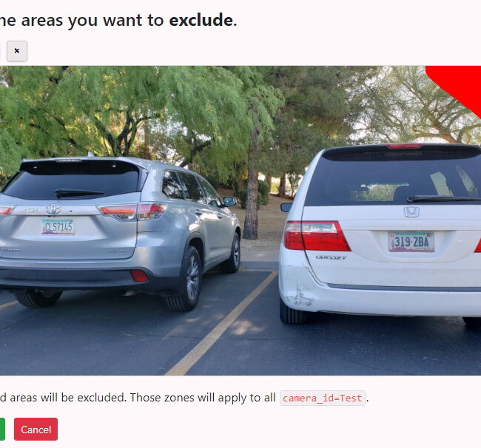Click the bold word exclude in heading
The image size is (481, 448).
(x=201, y=21)
